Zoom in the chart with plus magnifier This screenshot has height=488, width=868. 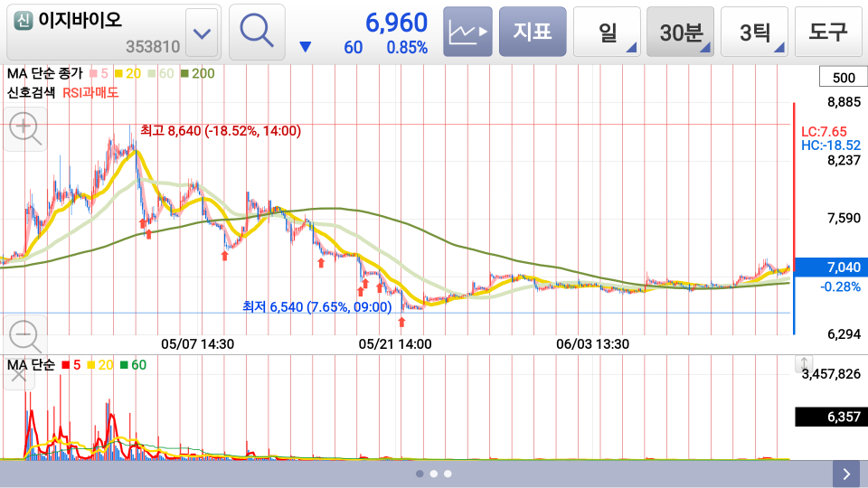click(25, 129)
